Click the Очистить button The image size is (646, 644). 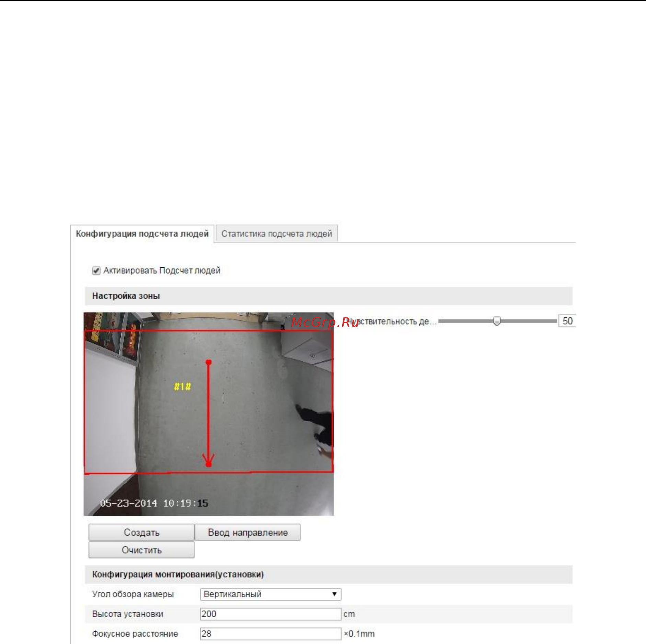coord(141,550)
